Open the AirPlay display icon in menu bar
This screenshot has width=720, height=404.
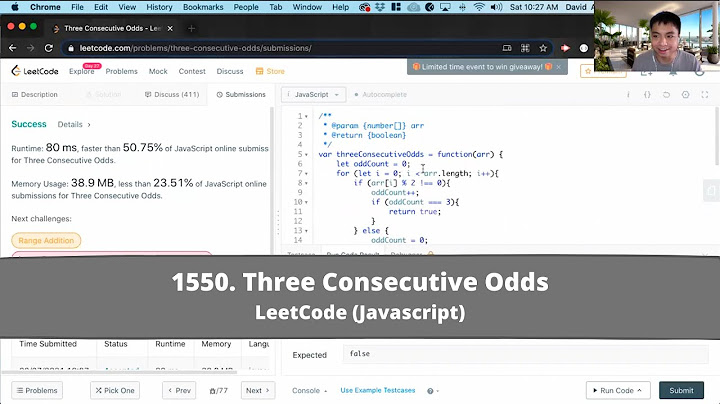[445, 7]
